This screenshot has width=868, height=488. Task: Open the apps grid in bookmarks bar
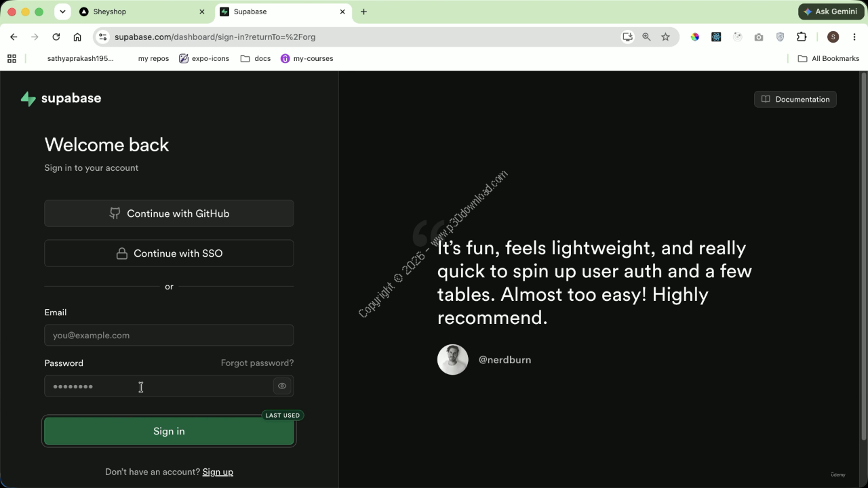pyautogui.click(x=12, y=58)
